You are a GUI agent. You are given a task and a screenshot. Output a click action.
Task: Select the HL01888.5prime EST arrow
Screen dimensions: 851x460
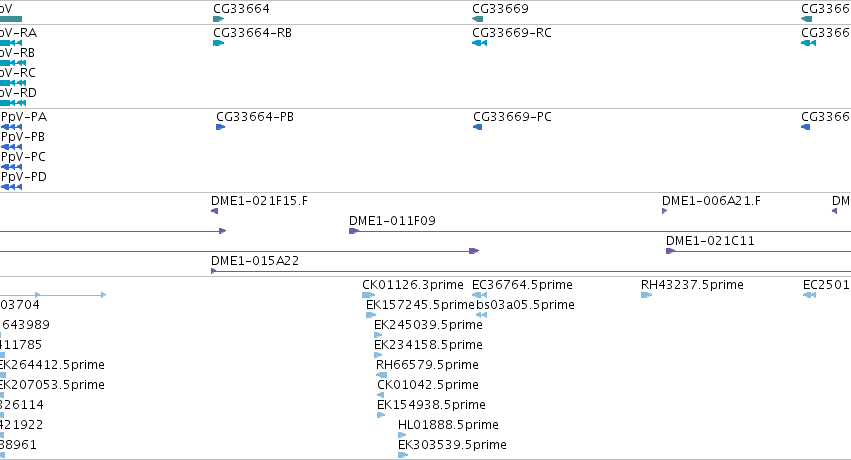pyautogui.click(x=402, y=435)
